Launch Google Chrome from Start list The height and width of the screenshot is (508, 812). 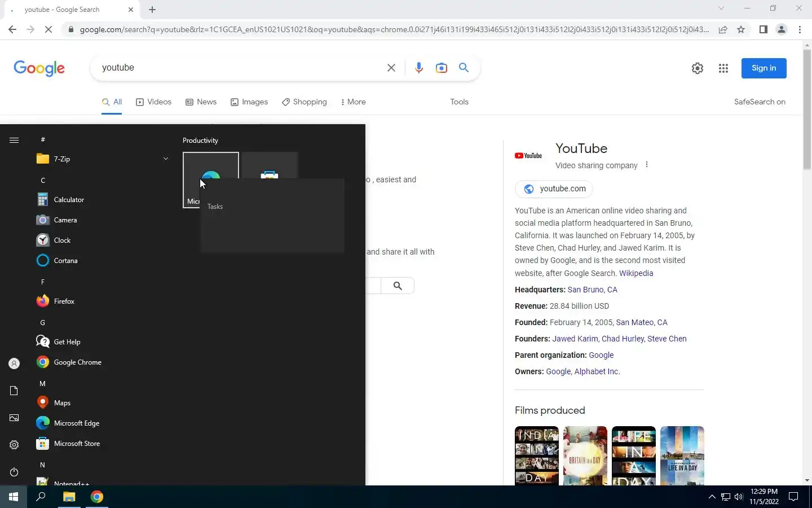coord(101,362)
